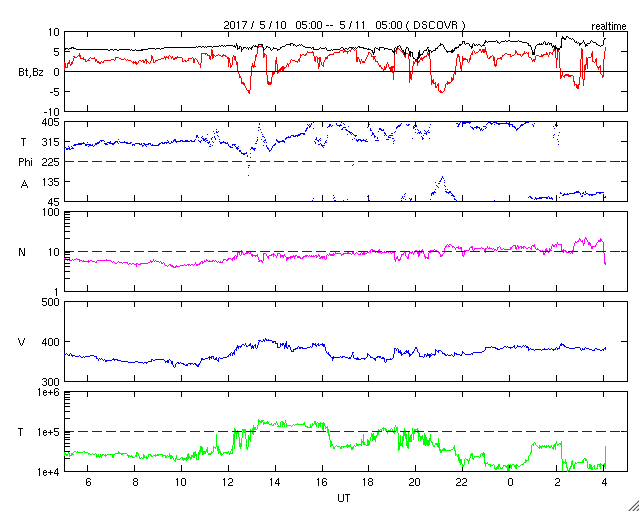Viewport: 640px width, 512px height.
Task: Click the '-10' tick on the Bt,Bz axis
Action: [x=52, y=111]
